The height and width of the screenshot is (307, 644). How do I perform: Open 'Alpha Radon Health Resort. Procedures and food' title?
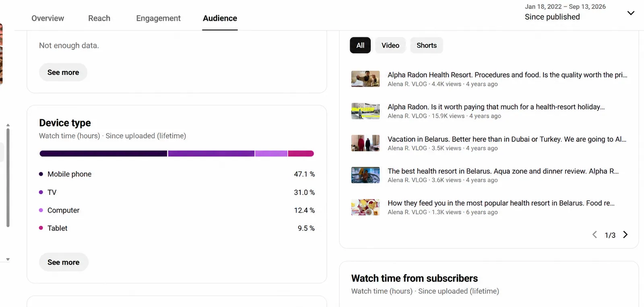[x=507, y=75]
